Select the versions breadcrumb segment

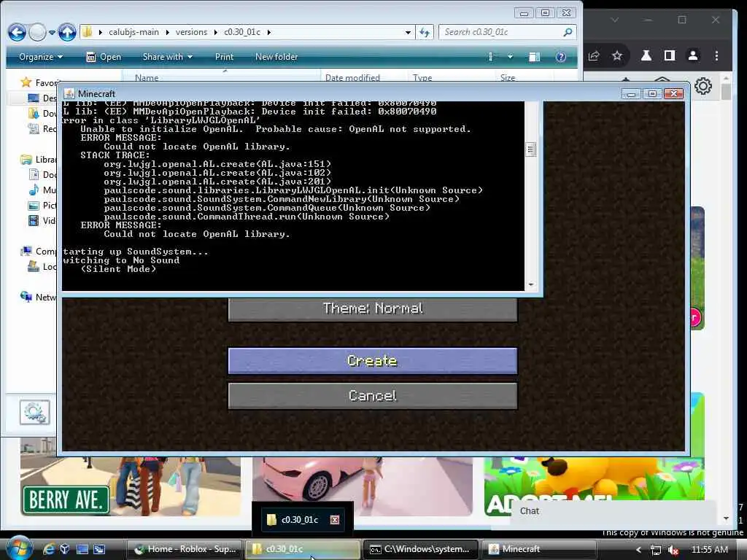tap(191, 32)
